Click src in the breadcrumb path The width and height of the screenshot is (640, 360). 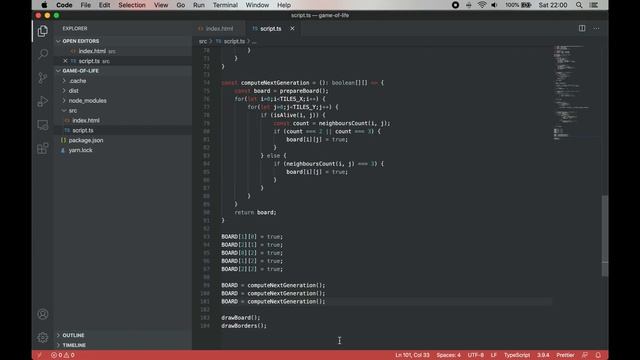203,41
